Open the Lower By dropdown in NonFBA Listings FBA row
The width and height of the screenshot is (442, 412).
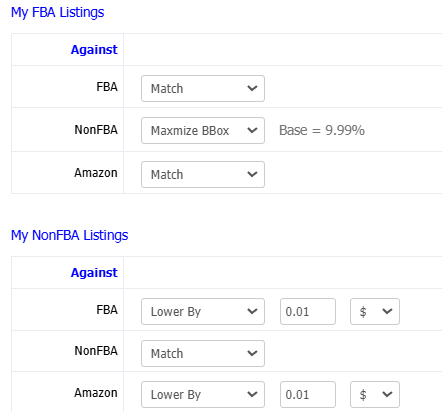203,311
